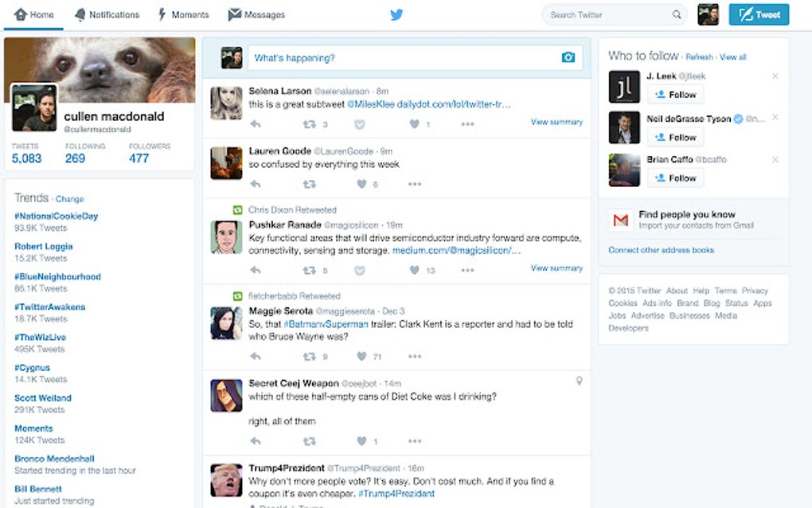This screenshot has width=812, height=508.
Task: Open more options on Pushkar Ranade's tweet
Action: [x=467, y=270]
